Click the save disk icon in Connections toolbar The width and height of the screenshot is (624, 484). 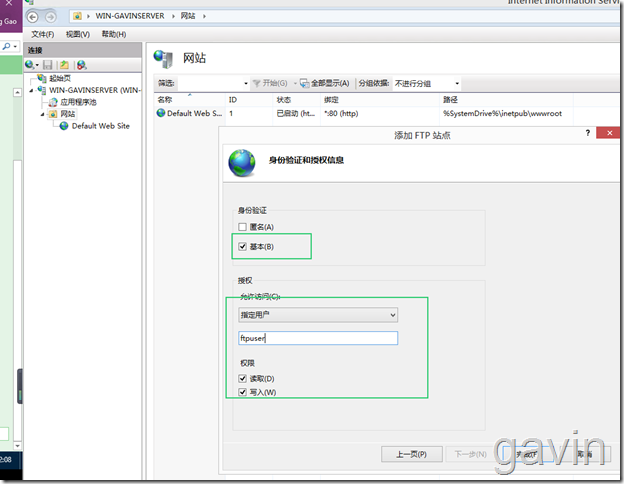click(48, 65)
